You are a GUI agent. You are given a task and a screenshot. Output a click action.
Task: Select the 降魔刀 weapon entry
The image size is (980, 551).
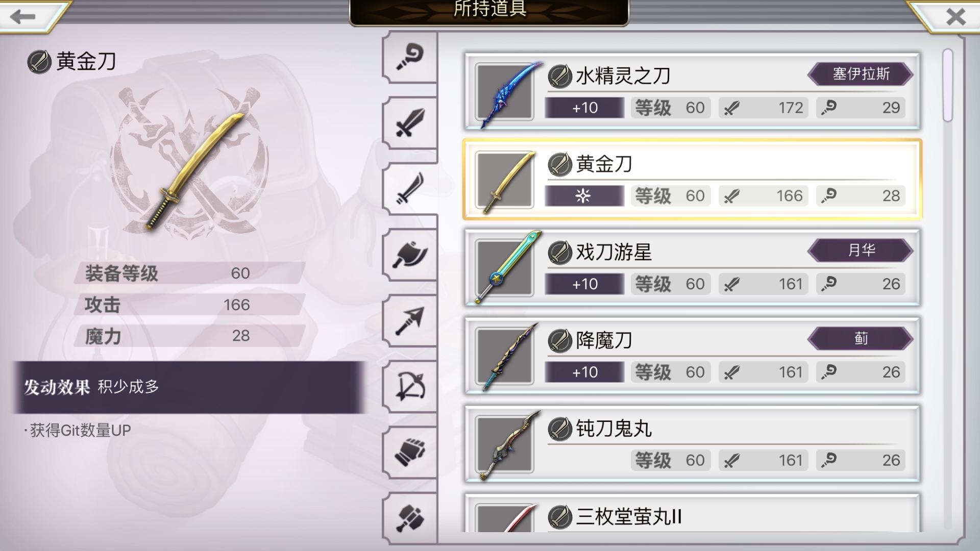coord(692,356)
